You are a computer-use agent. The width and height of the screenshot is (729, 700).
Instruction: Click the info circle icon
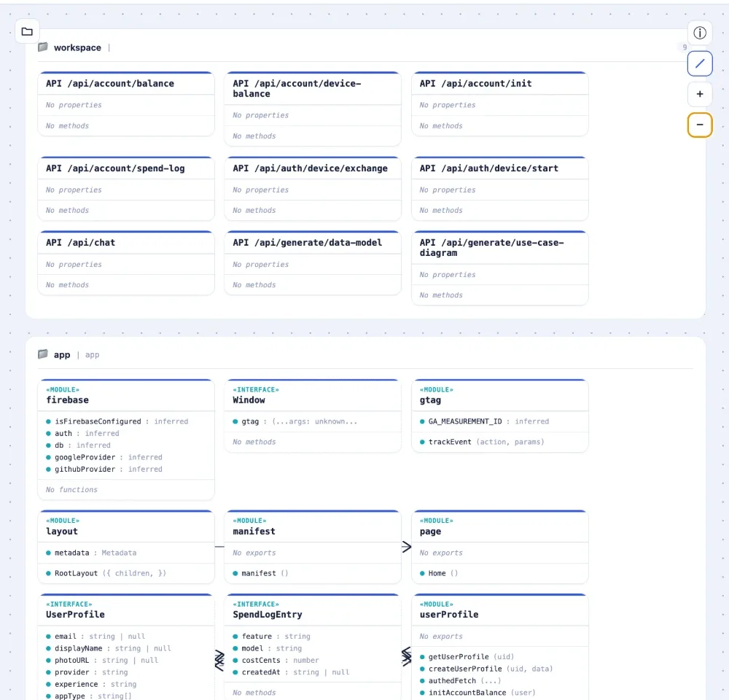click(x=700, y=33)
